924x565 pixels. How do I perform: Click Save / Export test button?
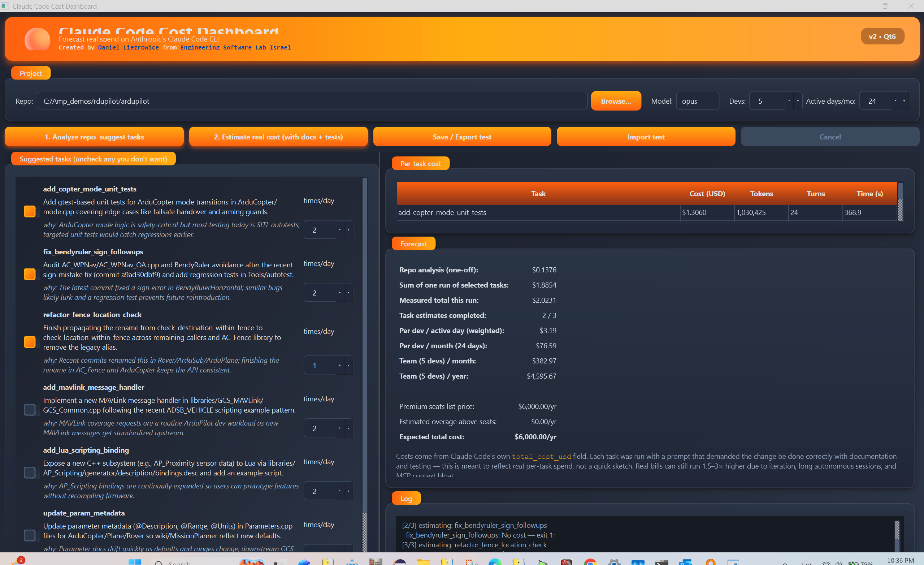(x=462, y=137)
